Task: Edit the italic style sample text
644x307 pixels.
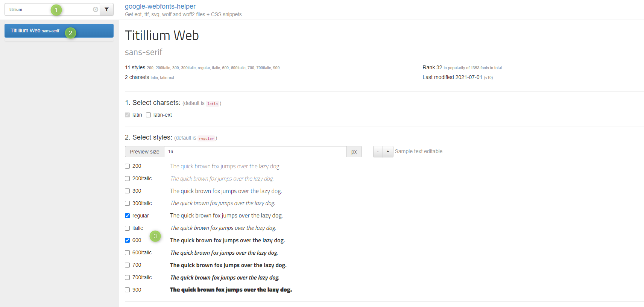Action: pyautogui.click(x=223, y=228)
